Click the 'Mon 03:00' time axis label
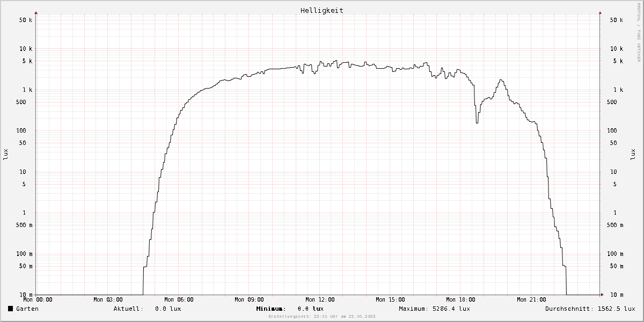The width and height of the screenshot is (644, 322). click(x=108, y=300)
